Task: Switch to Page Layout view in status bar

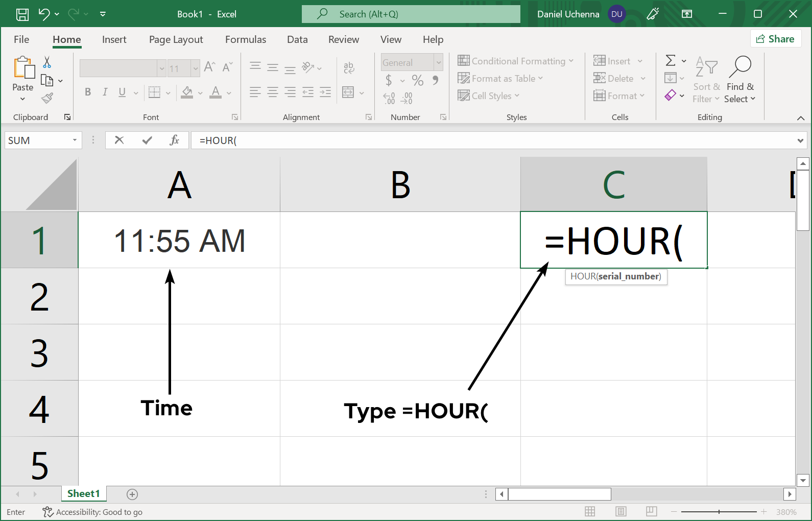Action: click(x=620, y=512)
